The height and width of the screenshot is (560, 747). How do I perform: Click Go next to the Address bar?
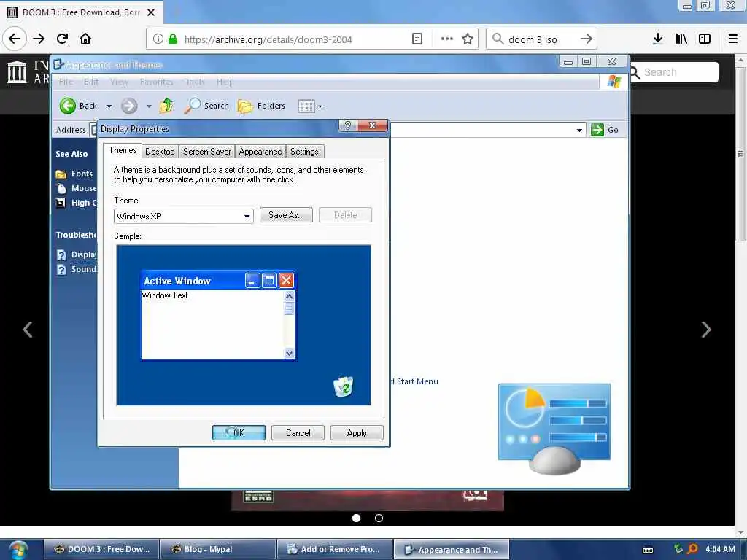605,130
